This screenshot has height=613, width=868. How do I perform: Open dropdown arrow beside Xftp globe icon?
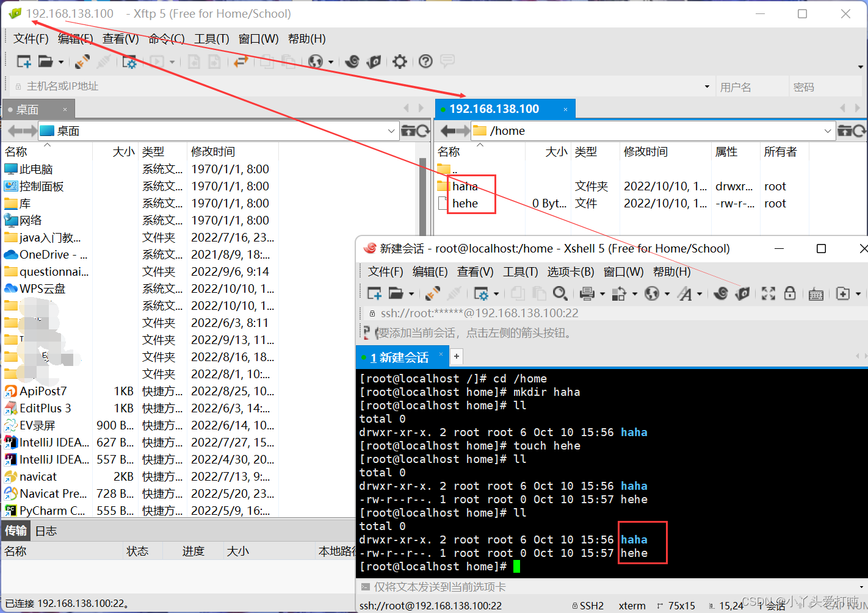pos(331,62)
